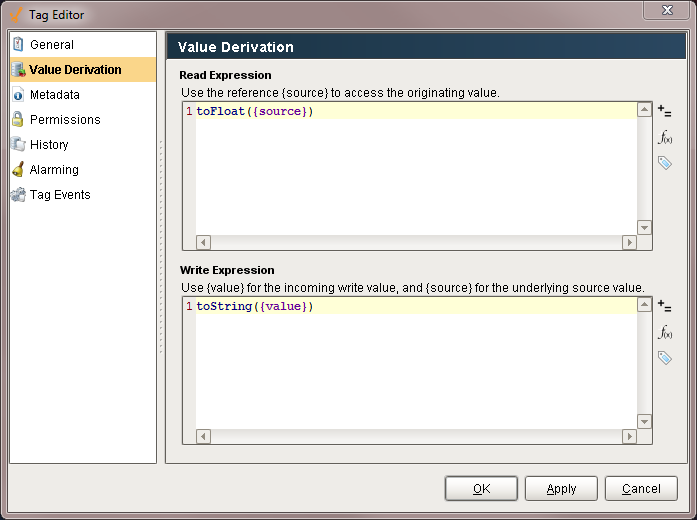Insert tag reference into Write Expression
697x520 pixels.
coord(665,358)
